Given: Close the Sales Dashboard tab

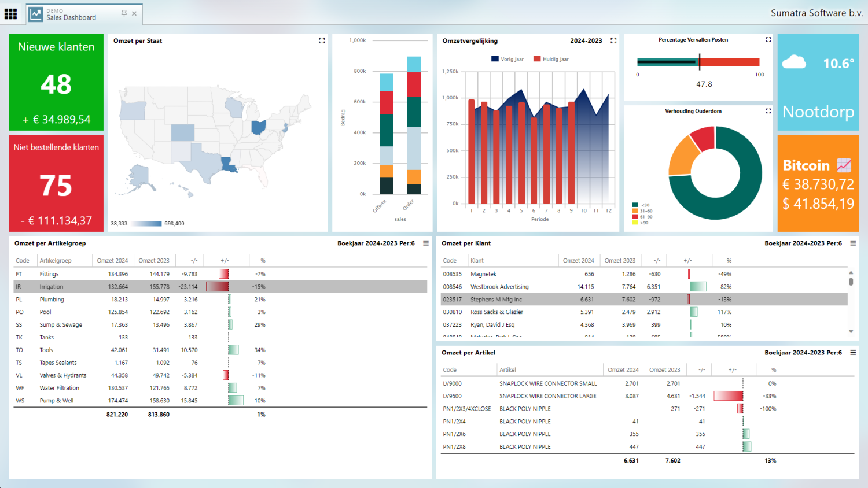Looking at the screenshot, I should 134,13.
